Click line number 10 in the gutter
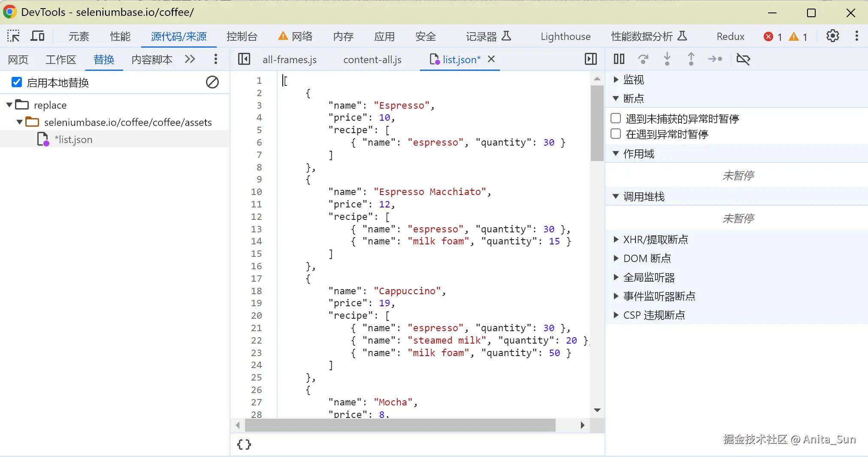This screenshot has width=868, height=457. (x=257, y=192)
